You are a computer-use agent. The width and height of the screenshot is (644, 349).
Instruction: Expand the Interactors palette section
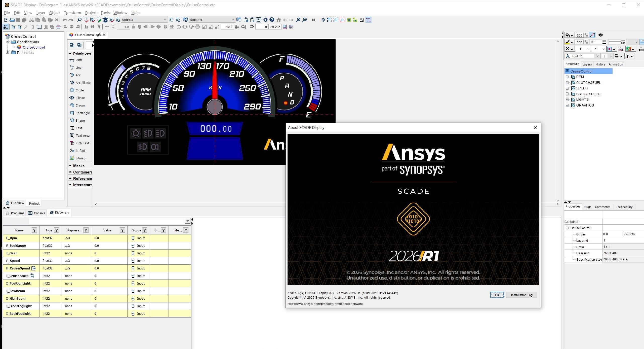80,185
